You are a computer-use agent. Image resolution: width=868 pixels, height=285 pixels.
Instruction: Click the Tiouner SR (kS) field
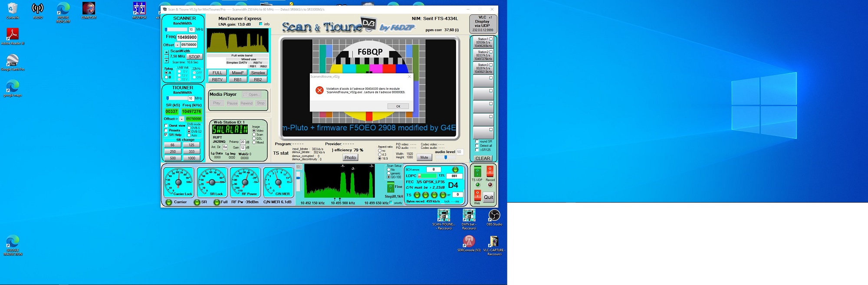[x=171, y=111]
